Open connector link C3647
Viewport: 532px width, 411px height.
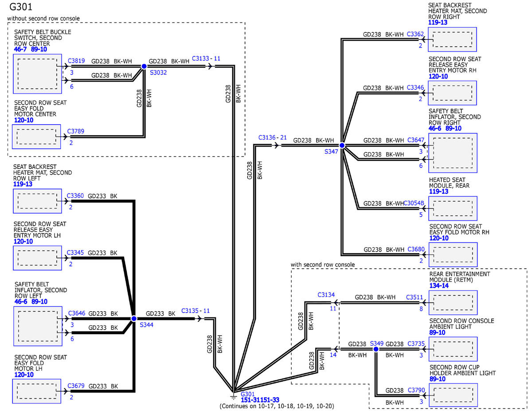coord(415,140)
